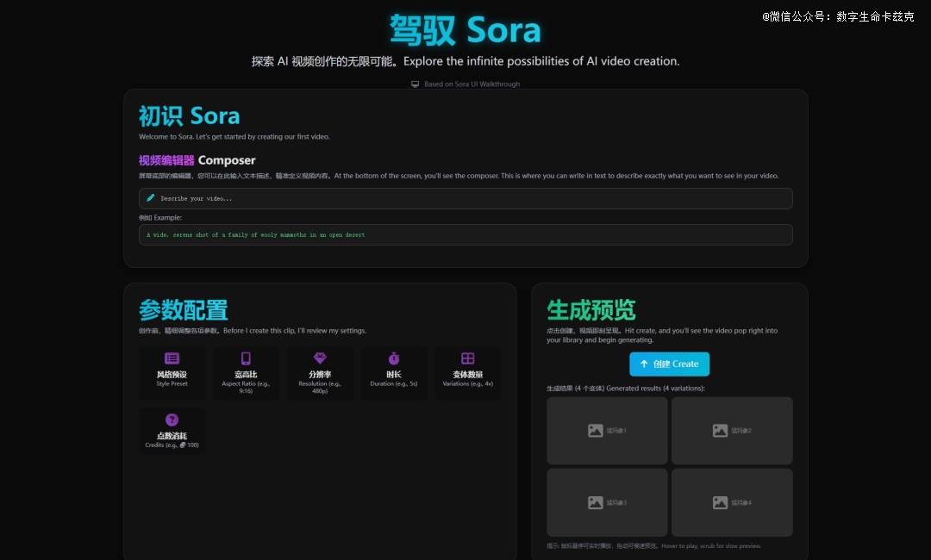Click the '视频编辑器 Composer' subheading

[197, 160]
